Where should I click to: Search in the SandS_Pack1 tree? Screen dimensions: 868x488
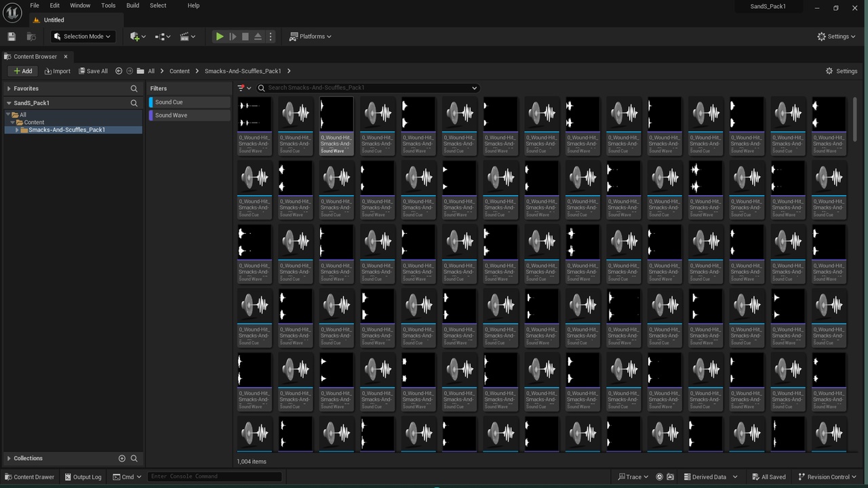134,103
